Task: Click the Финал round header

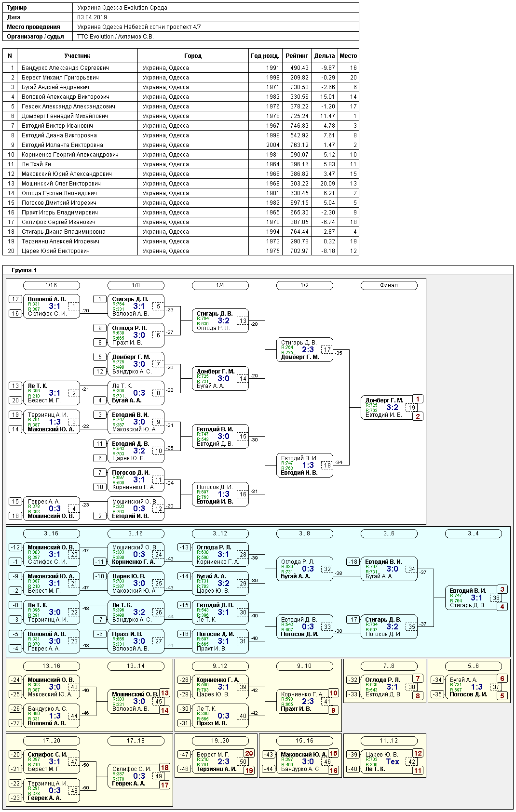Action: (x=389, y=285)
